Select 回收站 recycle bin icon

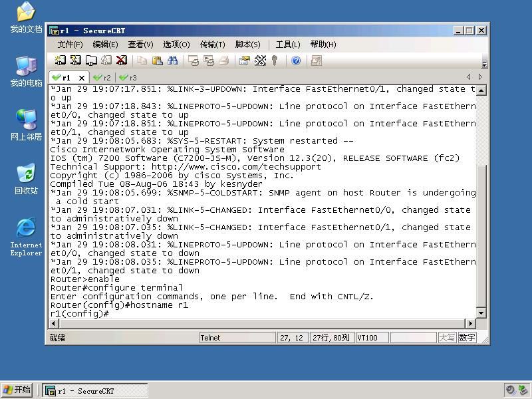pos(26,179)
